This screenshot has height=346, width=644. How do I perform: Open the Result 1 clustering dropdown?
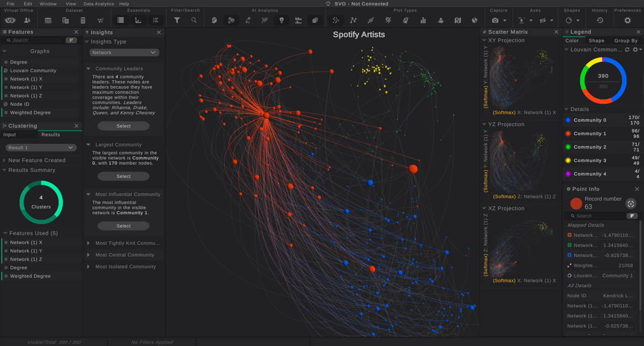pyautogui.click(x=41, y=148)
